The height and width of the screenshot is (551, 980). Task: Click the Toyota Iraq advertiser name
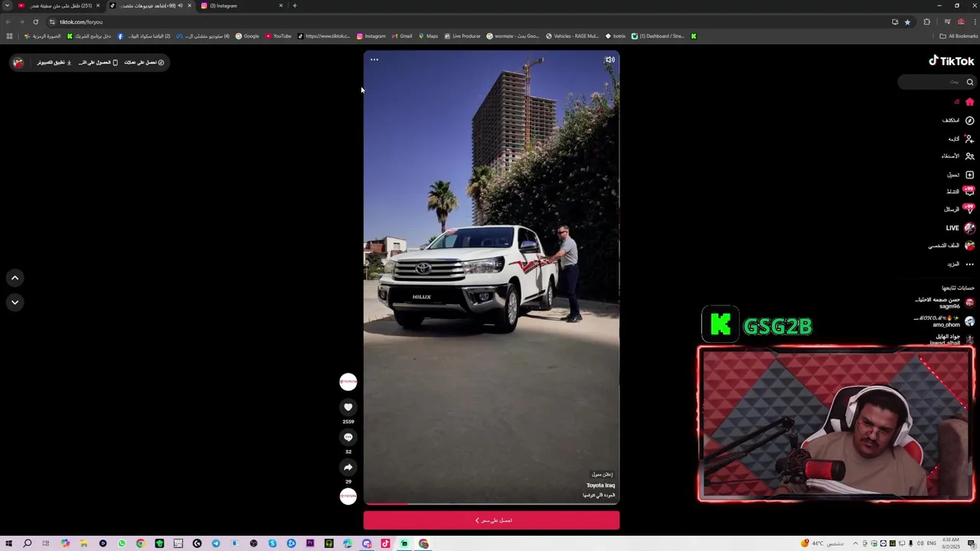coord(601,485)
